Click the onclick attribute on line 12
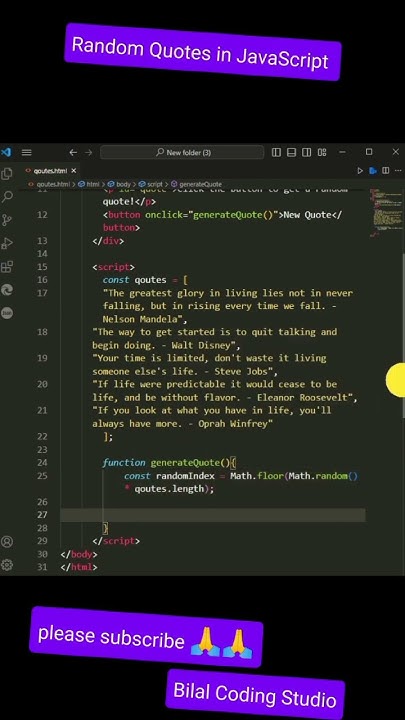This screenshot has width=405, height=720. (164, 214)
